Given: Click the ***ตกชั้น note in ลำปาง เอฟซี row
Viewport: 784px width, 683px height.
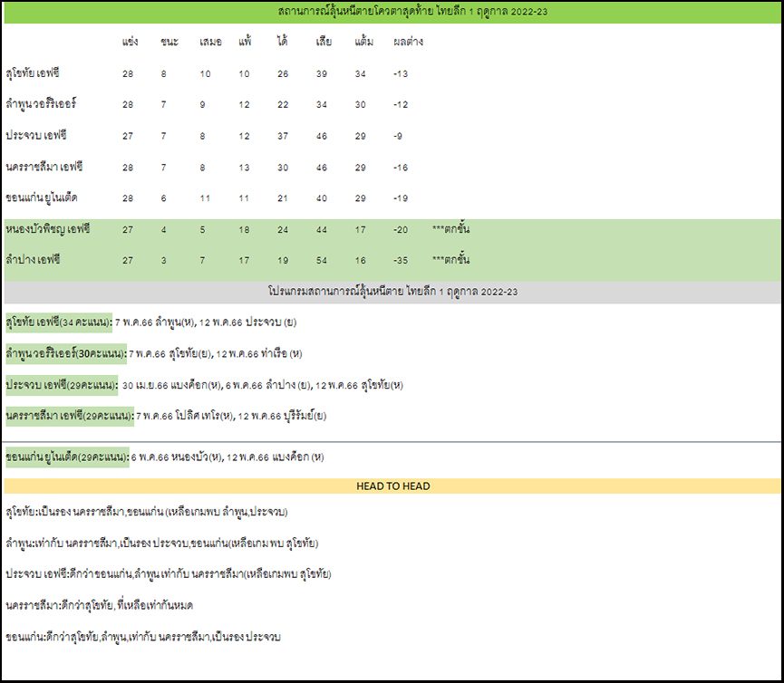Looking at the screenshot, I should 450,261.
